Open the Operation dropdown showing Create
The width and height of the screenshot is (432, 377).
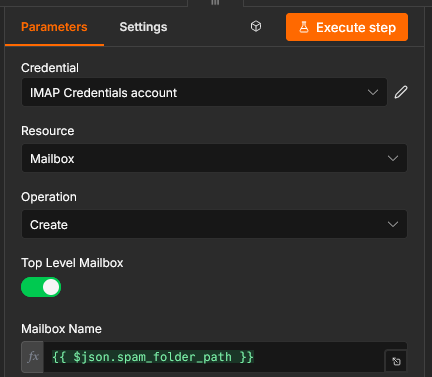click(x=214, y=224)
